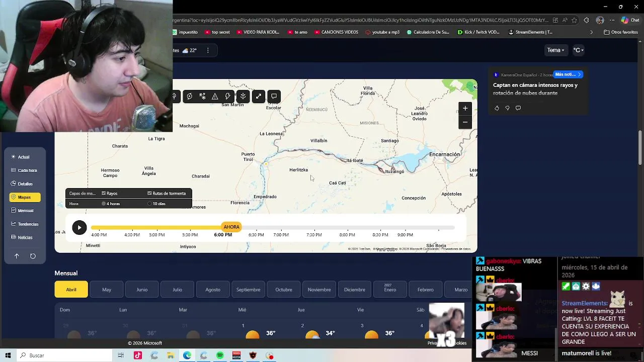Click the back-to-top arrow in sidebar
Viewport: 644px width, 362px height.
pos(17,256)
